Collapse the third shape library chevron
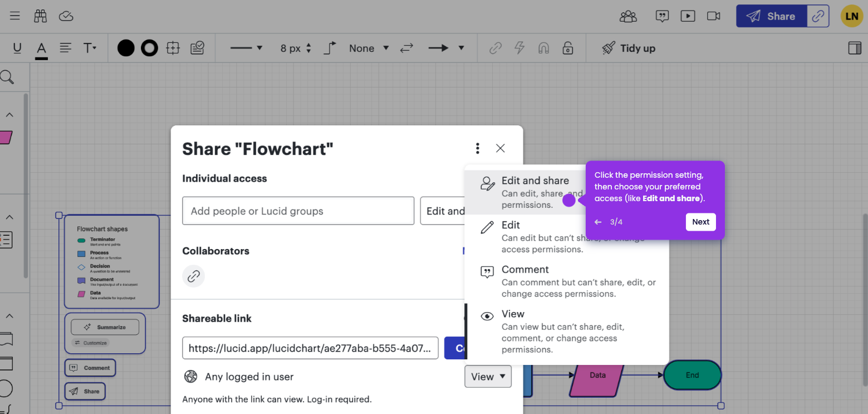Image resolution: width=868 pixels, height=414 pixels. coord(9,316)
